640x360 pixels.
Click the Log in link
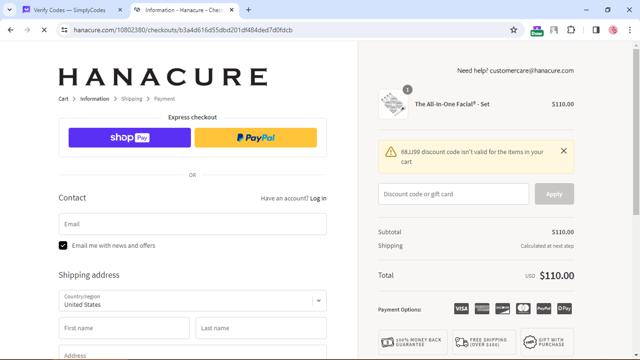coord(318,198)
